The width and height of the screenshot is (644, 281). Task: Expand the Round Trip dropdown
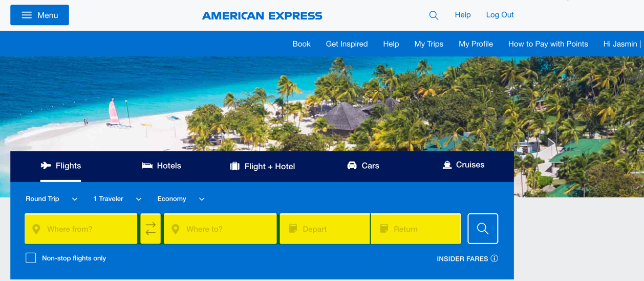(x=52, y=199)
